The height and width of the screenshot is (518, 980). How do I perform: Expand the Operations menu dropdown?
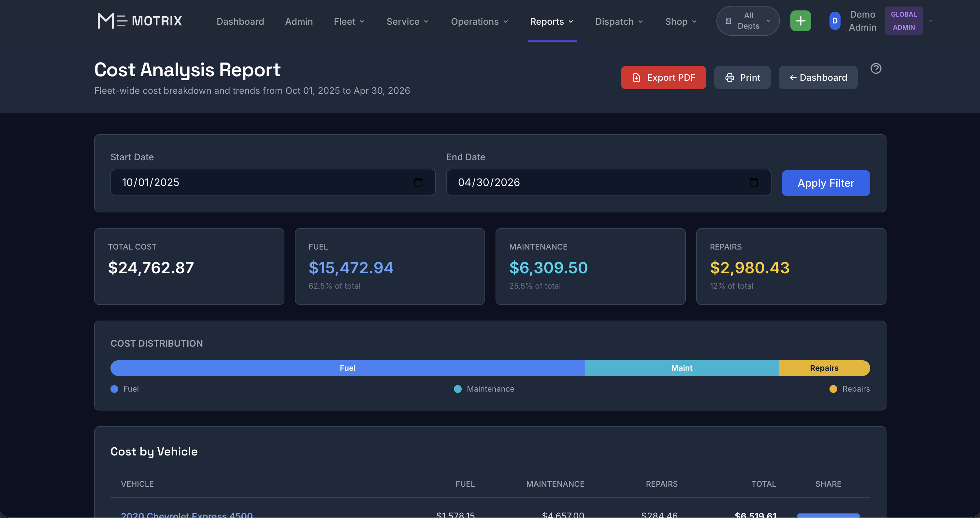[479, 22]
